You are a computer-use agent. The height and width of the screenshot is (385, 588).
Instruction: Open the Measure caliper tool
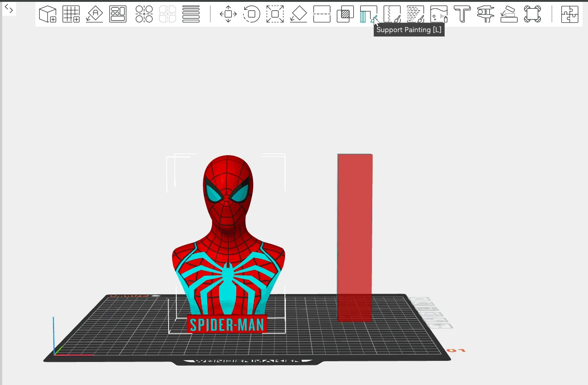click(x=486, y=14)
